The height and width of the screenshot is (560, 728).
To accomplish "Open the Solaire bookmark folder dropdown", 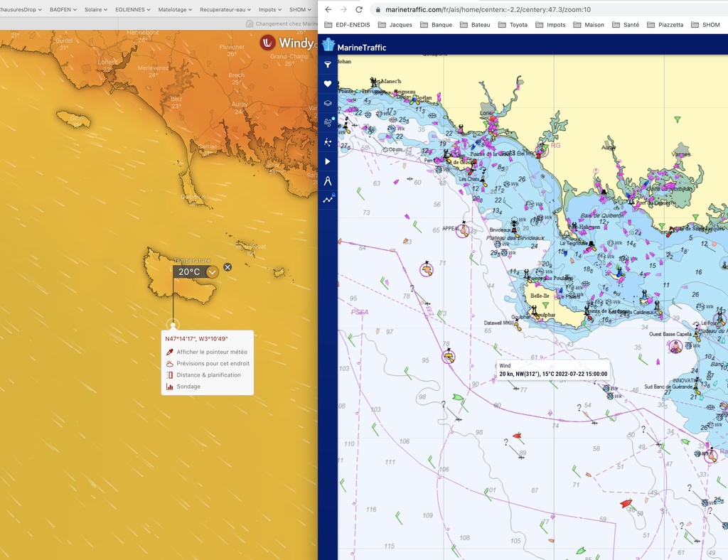I will click(x=96, y=9).
